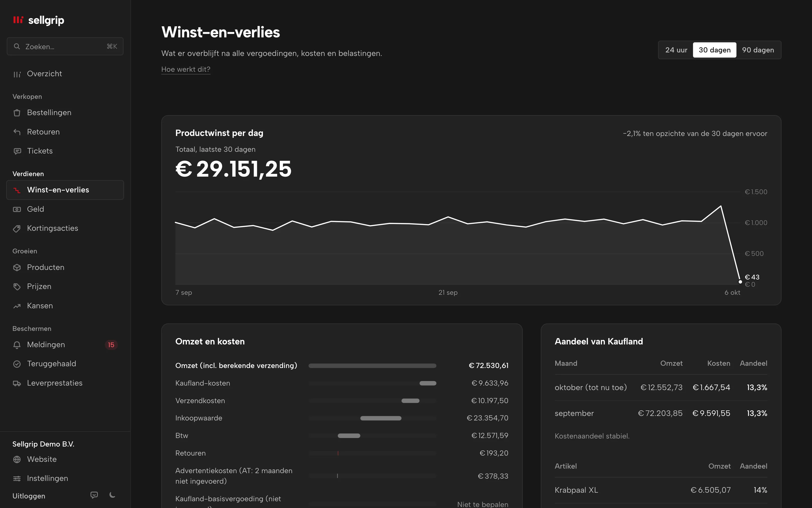Screen dimensions: 812x508
Task: Click the €43 endpoint on the chart
Action: click(x=740, y=282)
